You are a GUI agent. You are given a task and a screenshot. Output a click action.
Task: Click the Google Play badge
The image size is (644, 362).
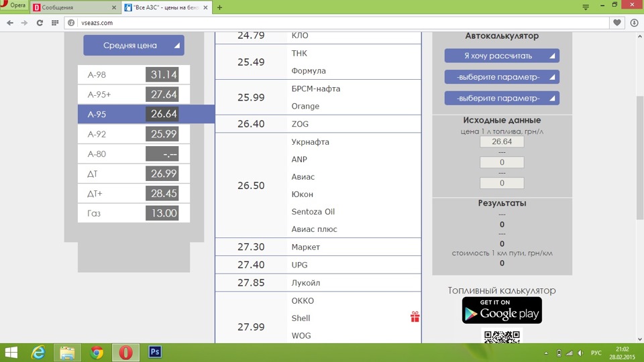coord(502,310)
